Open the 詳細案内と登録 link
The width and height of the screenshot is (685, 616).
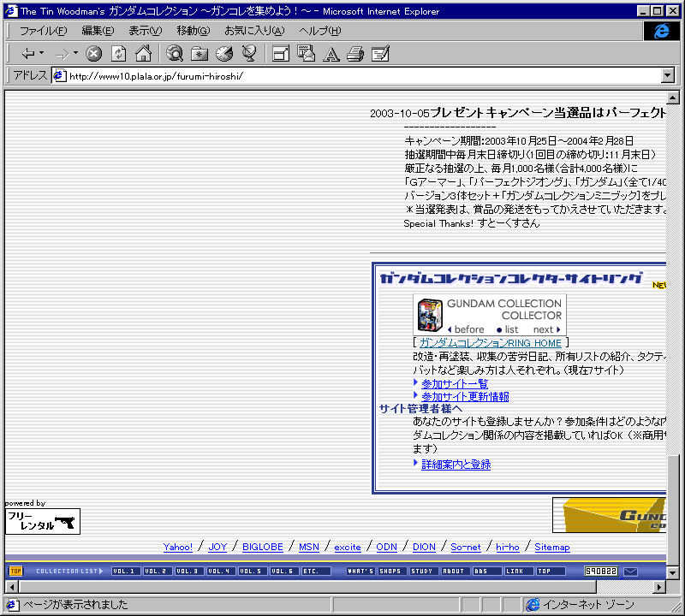coord(456,464)
